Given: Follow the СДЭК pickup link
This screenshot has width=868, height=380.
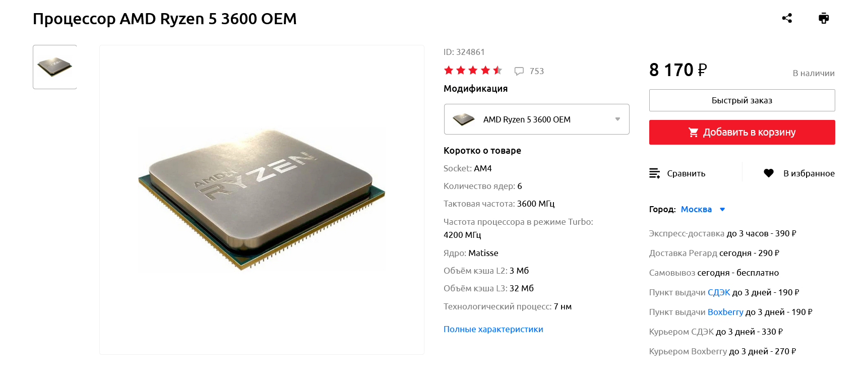Looking at the screenshot, I should [x=719, y=292].
